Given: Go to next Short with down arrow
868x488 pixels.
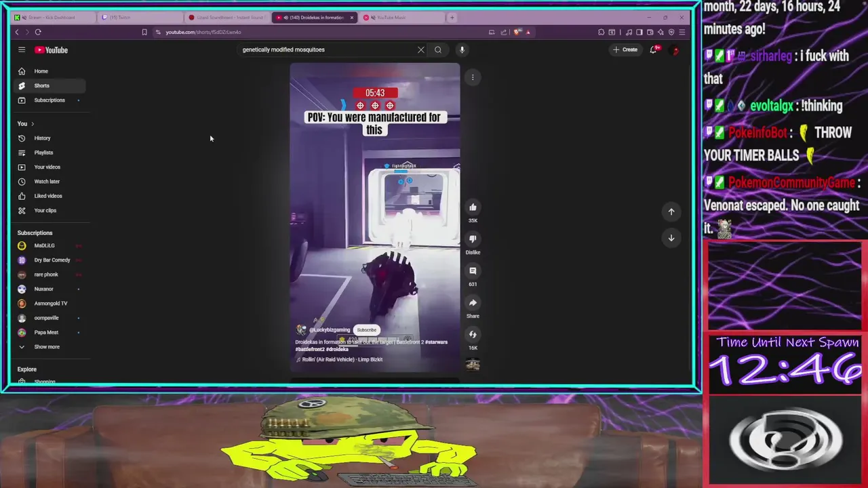Looking at the screenshot, I should pos(671,238).
